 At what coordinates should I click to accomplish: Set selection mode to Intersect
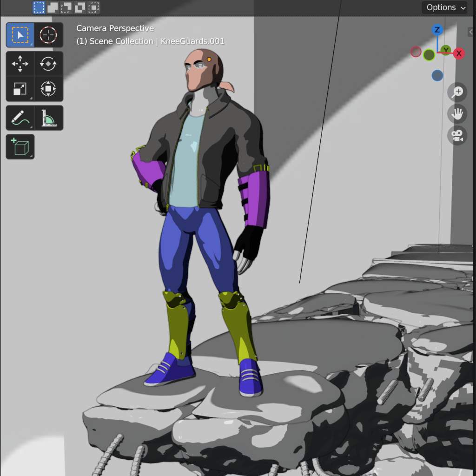click(x=93, y=7)
